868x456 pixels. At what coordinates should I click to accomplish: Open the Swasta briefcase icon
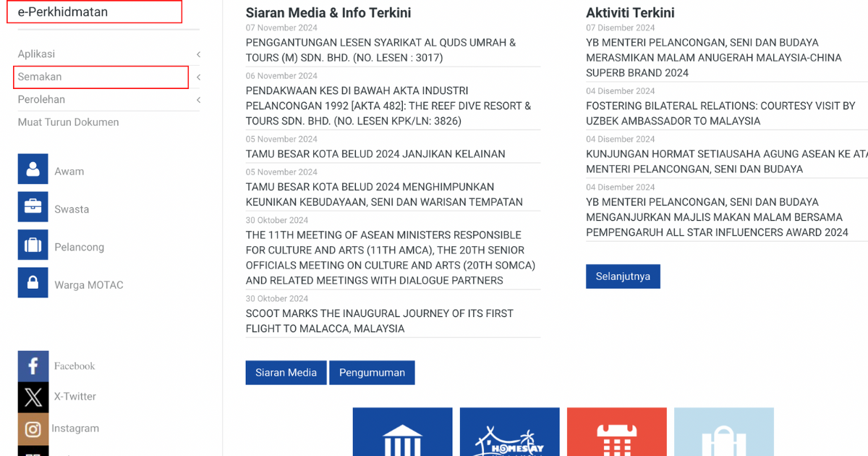pyautogui.click(x=33, y=207)
